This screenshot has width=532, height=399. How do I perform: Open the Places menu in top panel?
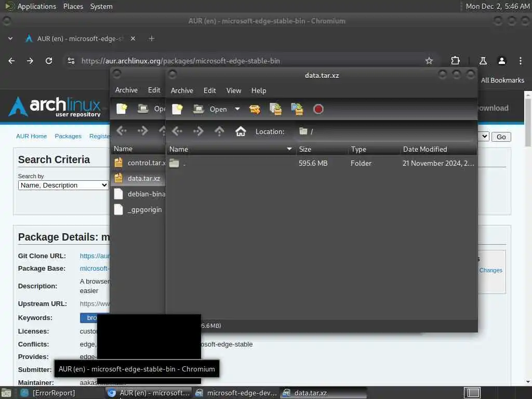coord(73,6)
